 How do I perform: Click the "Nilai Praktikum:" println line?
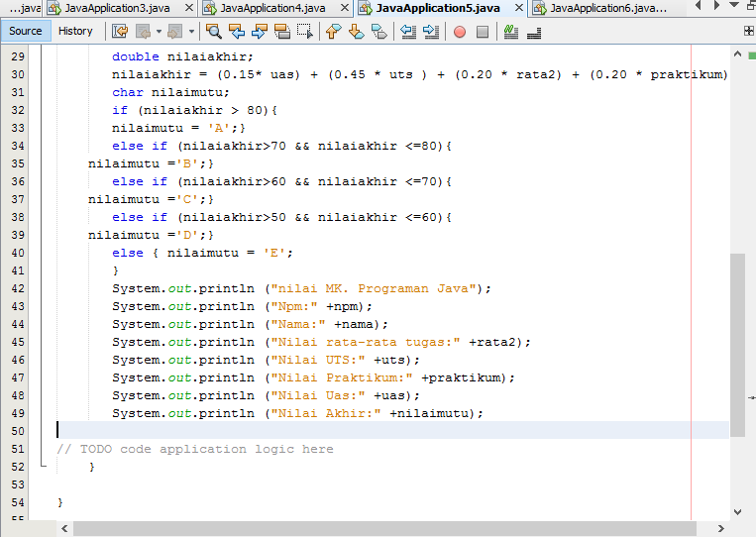313,377
